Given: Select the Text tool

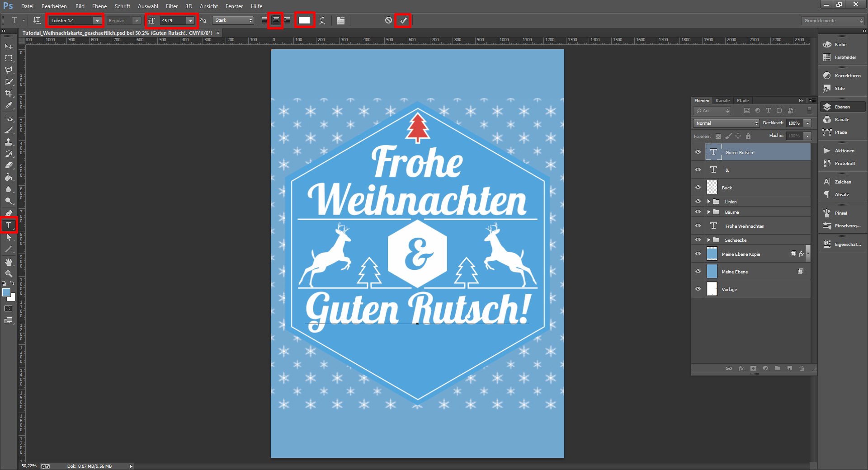Looking at the screenshot, I should pyautogui.click(x=8, y=225).
